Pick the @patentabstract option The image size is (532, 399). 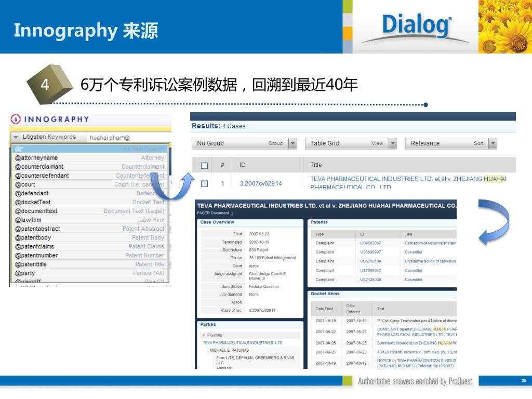[89, 229]
